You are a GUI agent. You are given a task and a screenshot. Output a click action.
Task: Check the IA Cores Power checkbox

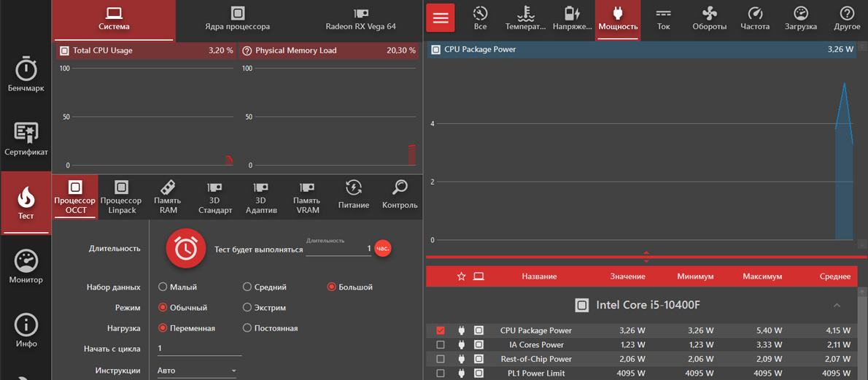pyautogui.click(x=441, y=344)
